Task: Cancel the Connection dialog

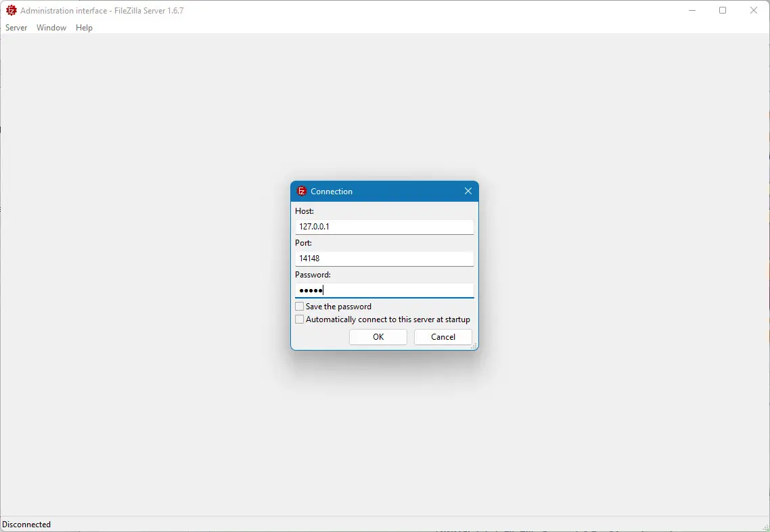Action: [443, 337]
